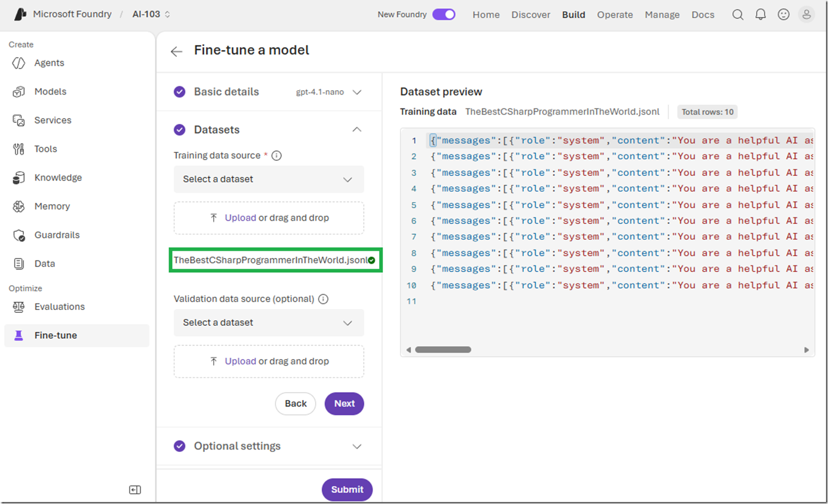The height and width of the screenshot is (504, 828).
Task: Expand the Basic details section chevron
Action: (x=357, y=92)
